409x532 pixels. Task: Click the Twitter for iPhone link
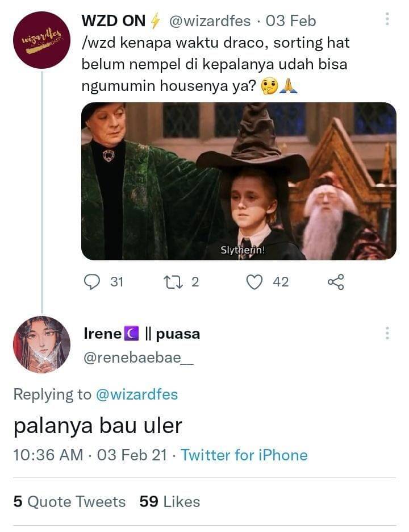click(x=244, y=455)
